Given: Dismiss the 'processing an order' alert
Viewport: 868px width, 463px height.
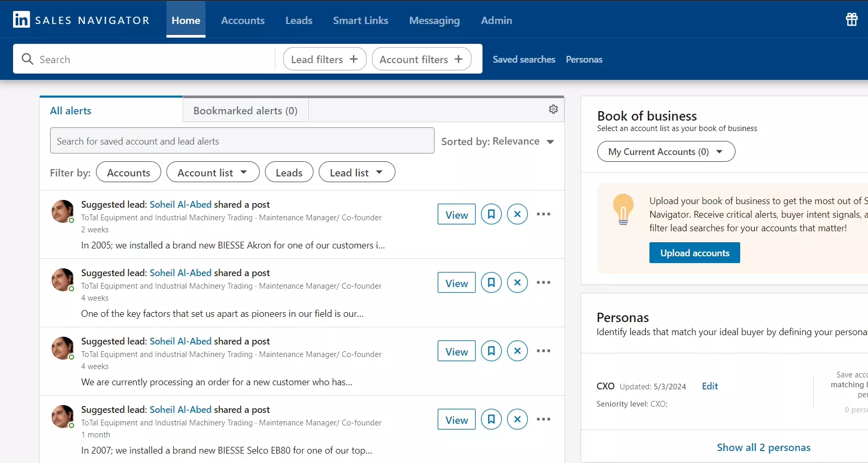Looking at the screenshot, I should [x=517, y=351].
